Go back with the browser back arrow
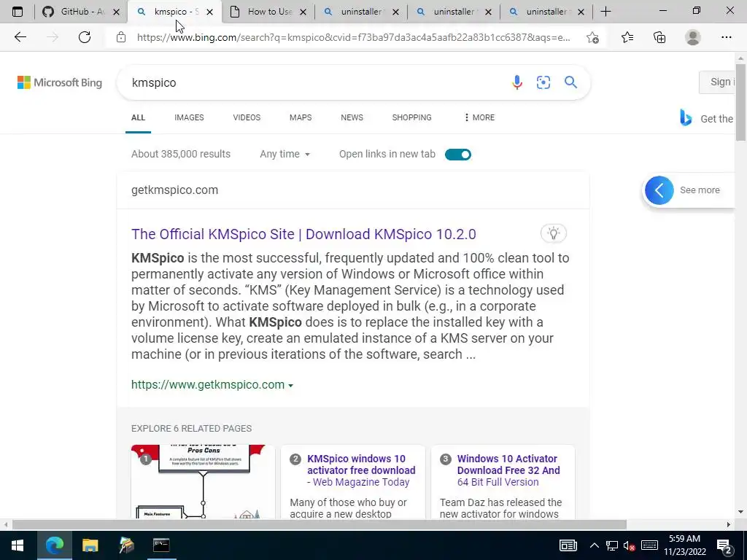 20,37
